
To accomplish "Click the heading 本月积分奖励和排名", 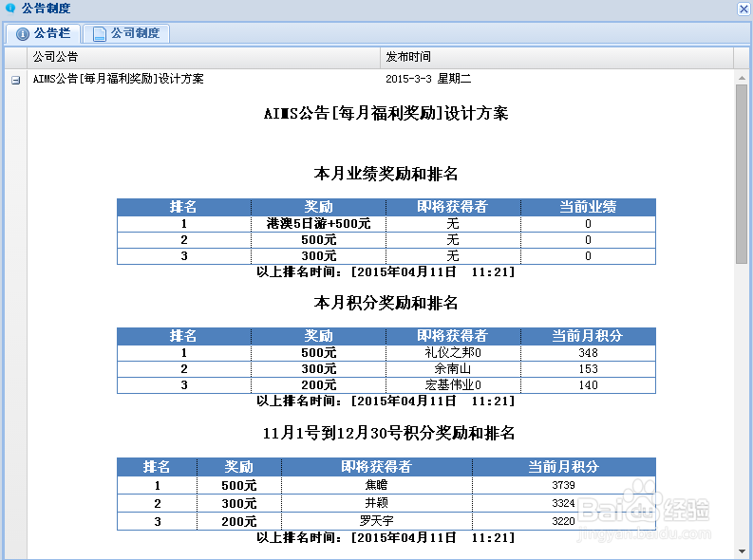I will point(386,303).
